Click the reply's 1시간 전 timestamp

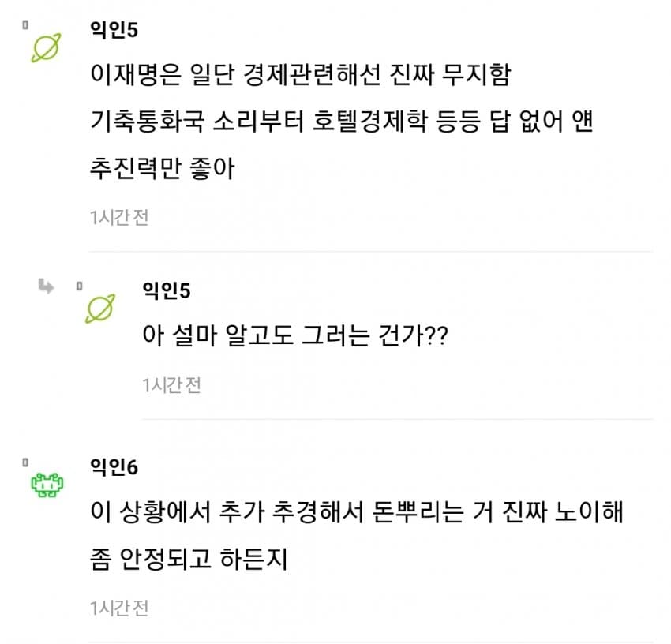coord(171,385)
